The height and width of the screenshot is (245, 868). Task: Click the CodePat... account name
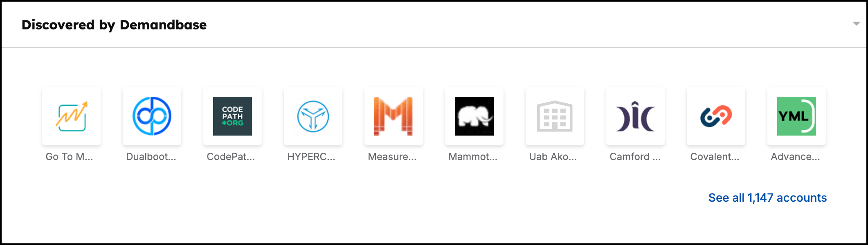coord(232,156)
